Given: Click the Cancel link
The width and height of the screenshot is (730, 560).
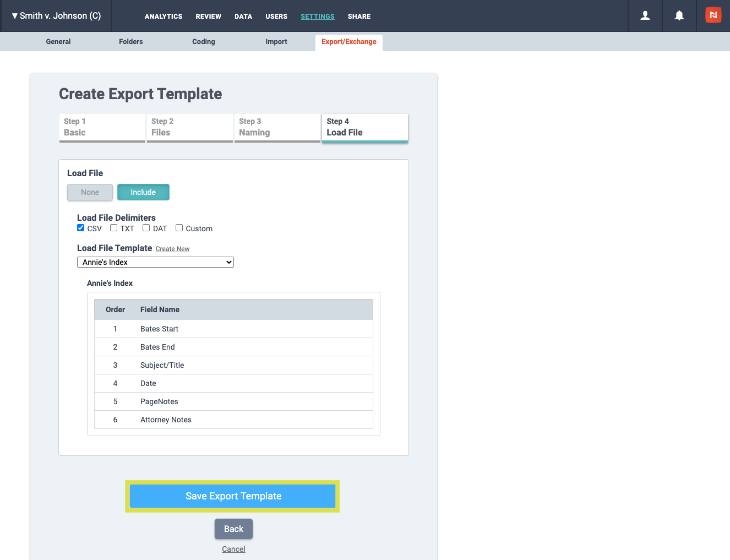Looking at the screenshot, I should pyautogui.click(x=233, y=549).
